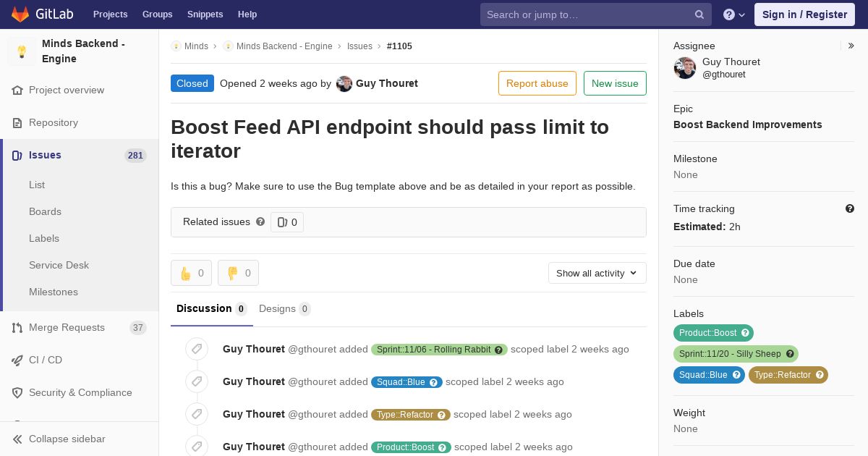Click the Sign in / Register button
Viewport: 868px width, 456px height.
[804, 14]
